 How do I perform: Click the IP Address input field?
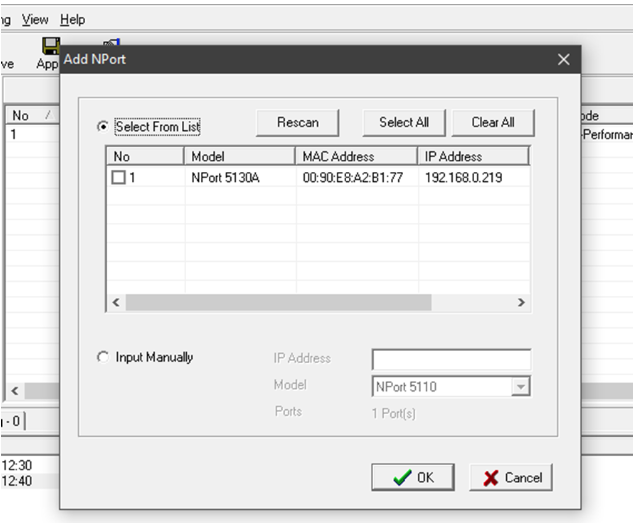tap(451, 359)
